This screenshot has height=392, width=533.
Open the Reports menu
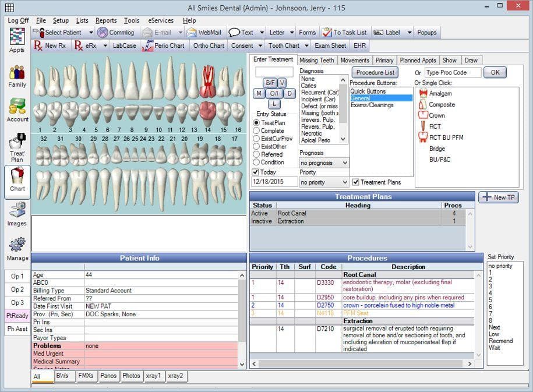(x=105, y=20)
